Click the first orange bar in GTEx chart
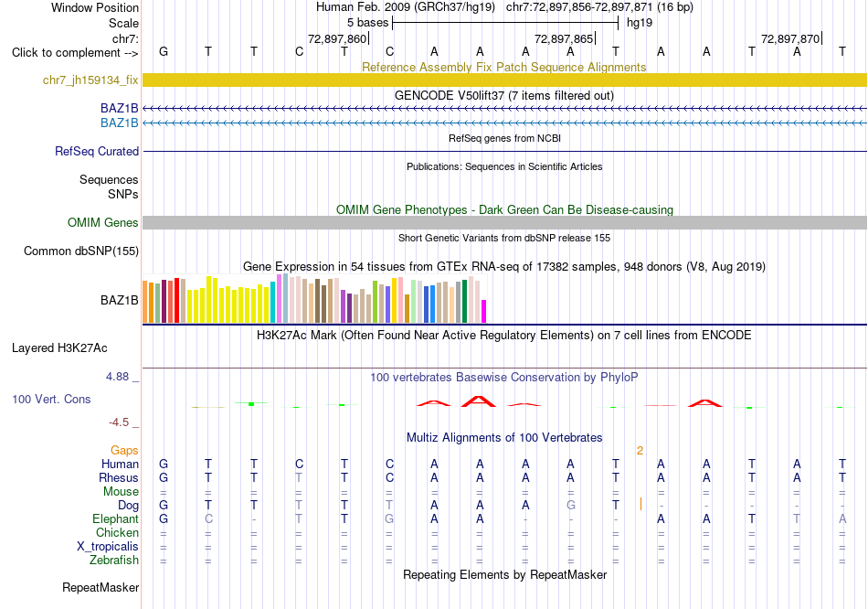The image size is (868, 609). tap(145, 302)
